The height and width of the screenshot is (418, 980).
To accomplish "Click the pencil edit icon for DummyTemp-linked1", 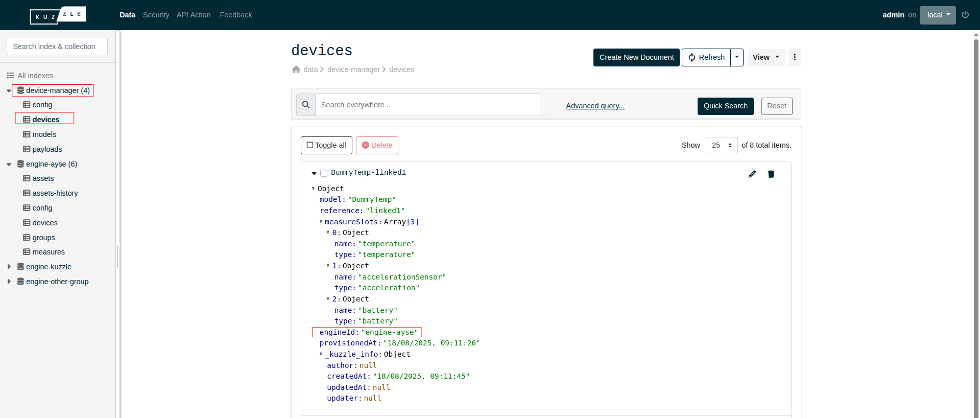I will [x=752, y=174].
